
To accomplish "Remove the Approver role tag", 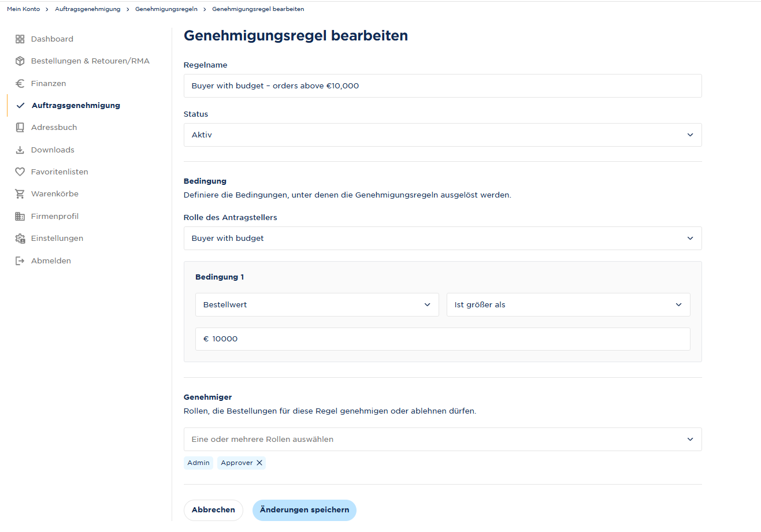I will coord(259,463).
